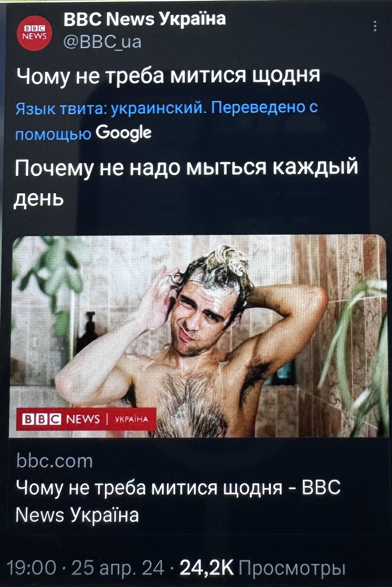Screen dimensions: 392x587
Task: Select the original tweet text 'Чому не треба митися щодня'
Action: [x=168, y=76]
